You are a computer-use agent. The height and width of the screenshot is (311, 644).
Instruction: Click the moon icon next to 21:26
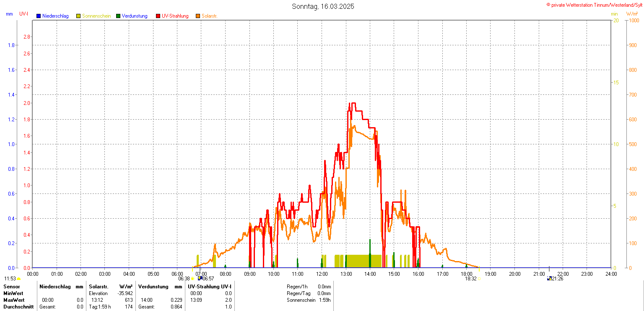point(549,278)
